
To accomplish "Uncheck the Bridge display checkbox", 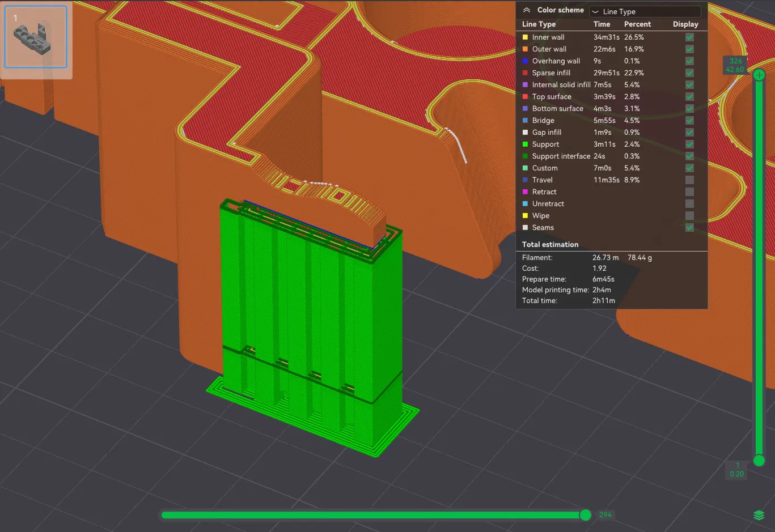I will [689, 121].
